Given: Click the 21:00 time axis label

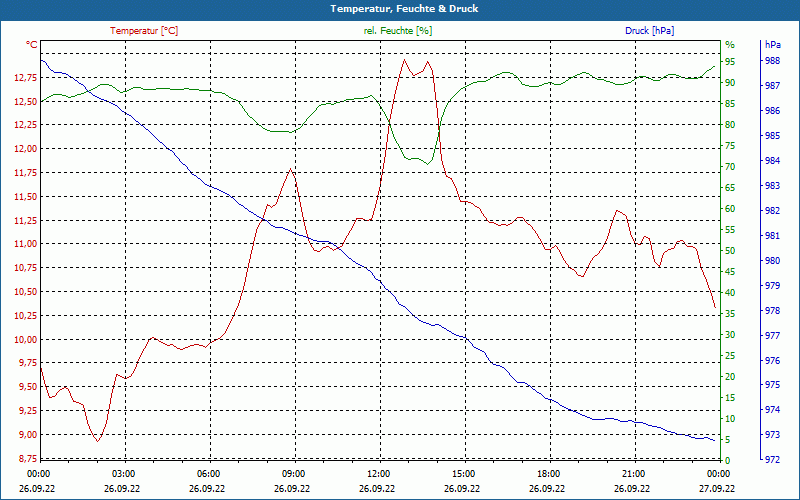Looking at the screenshot, I should 634,473.
